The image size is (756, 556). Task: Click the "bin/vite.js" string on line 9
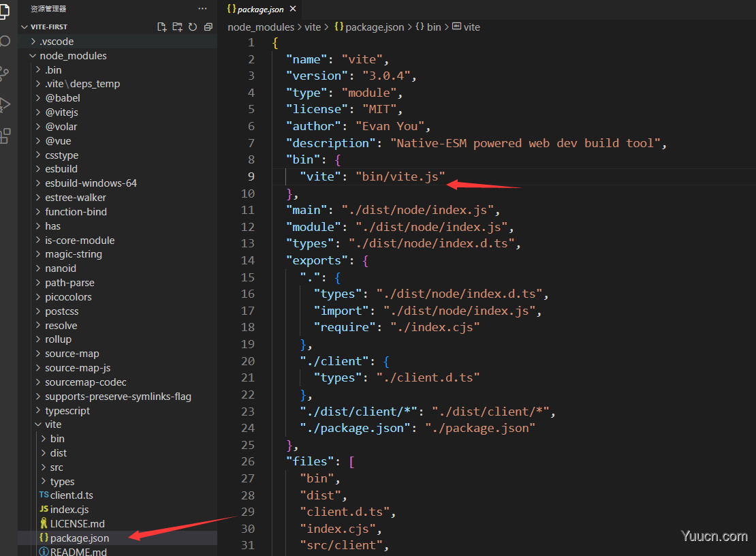[x=400, y=176]
